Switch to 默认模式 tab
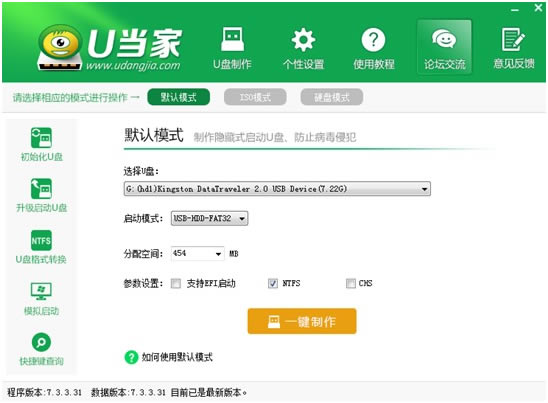548x403 pixels. 179,97
